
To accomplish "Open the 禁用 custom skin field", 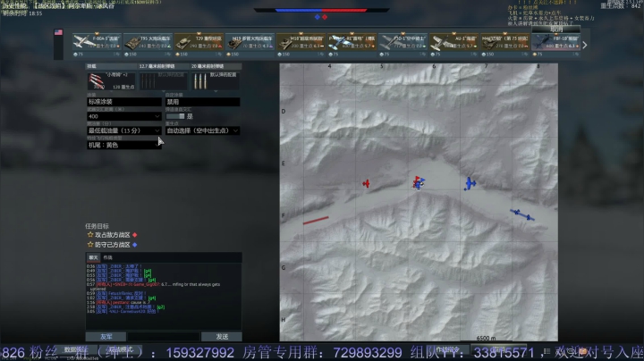I will click(x=202, y=102).
